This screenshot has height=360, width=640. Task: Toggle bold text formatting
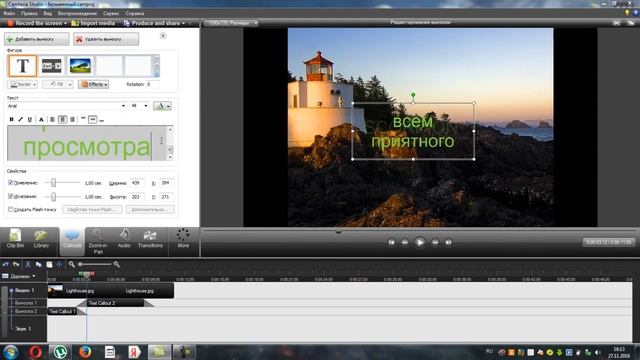coord(11,119)
